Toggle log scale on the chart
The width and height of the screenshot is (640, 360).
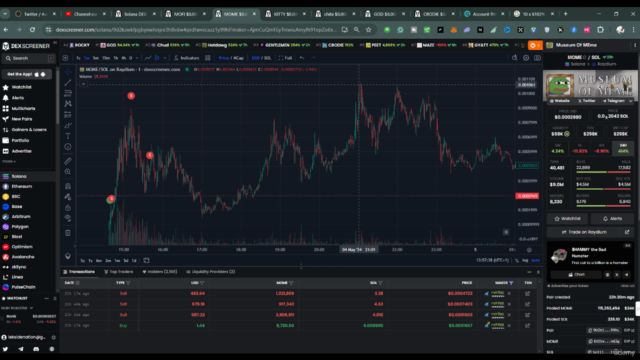[x=525, y=260]
